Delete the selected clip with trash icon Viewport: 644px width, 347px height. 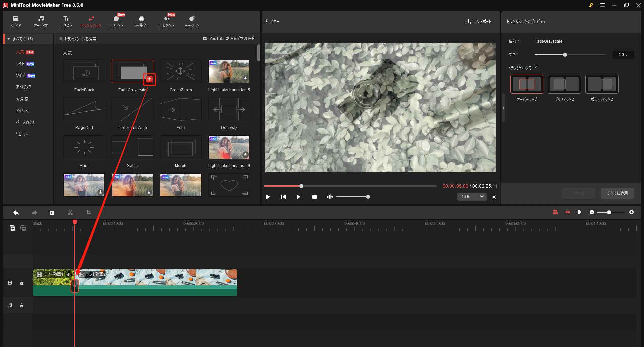click(x=52, y=212)
